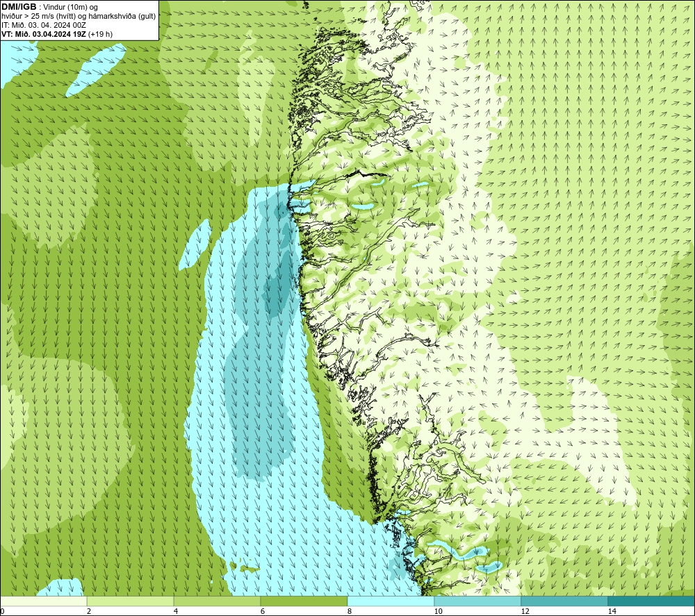Click the 6–8 m/s dark green legend band

point(304,601)
